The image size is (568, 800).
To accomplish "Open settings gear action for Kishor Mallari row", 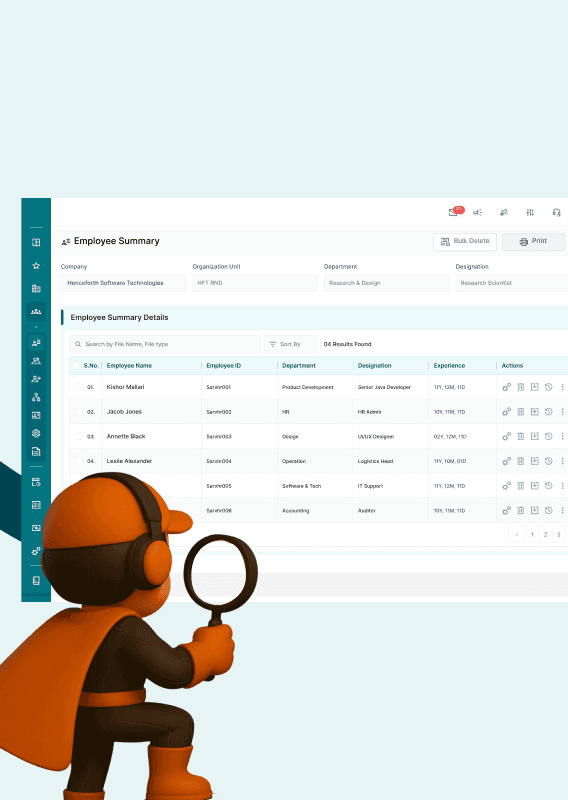I will [506, 387].
